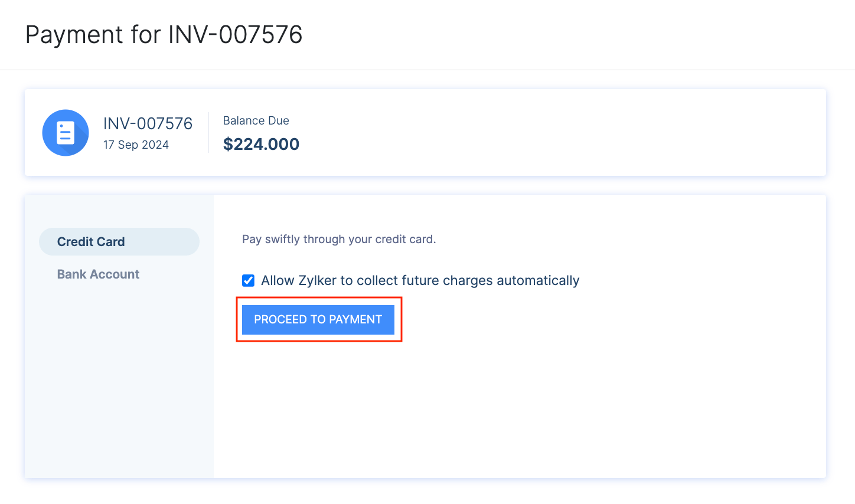Click the Balance Due label

[256, 120]
